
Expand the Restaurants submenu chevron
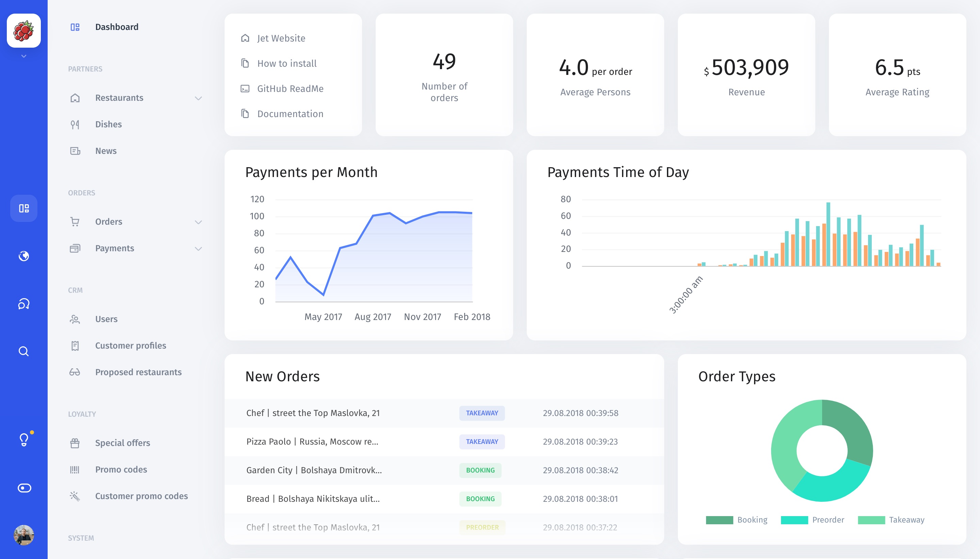(198, 98)
